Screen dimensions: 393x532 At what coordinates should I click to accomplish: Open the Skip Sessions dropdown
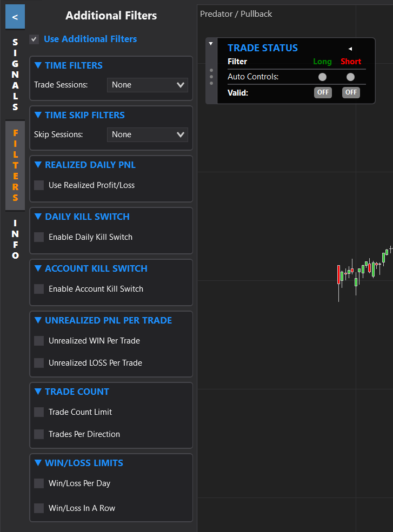[147, 134]
